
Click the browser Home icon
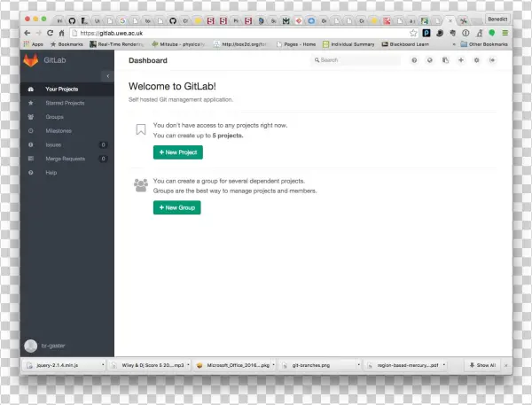coord(61,33)
